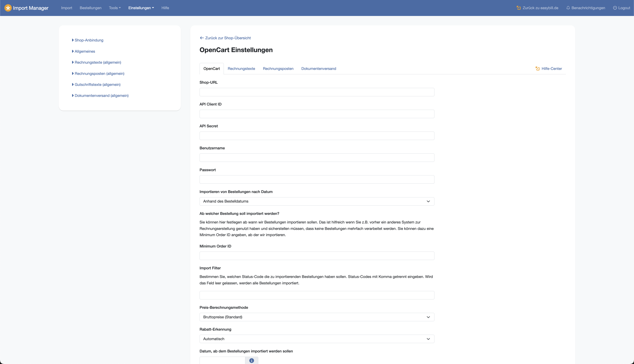This screenshot has height=364, width=634.
Task: Focus the API Client ID input field
Action: pos(317,114)
